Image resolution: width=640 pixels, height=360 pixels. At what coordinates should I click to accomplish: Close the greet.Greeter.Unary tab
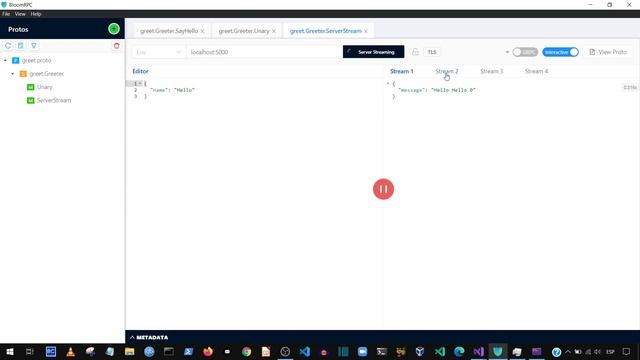pyautogui.click(x=274, y=31)
